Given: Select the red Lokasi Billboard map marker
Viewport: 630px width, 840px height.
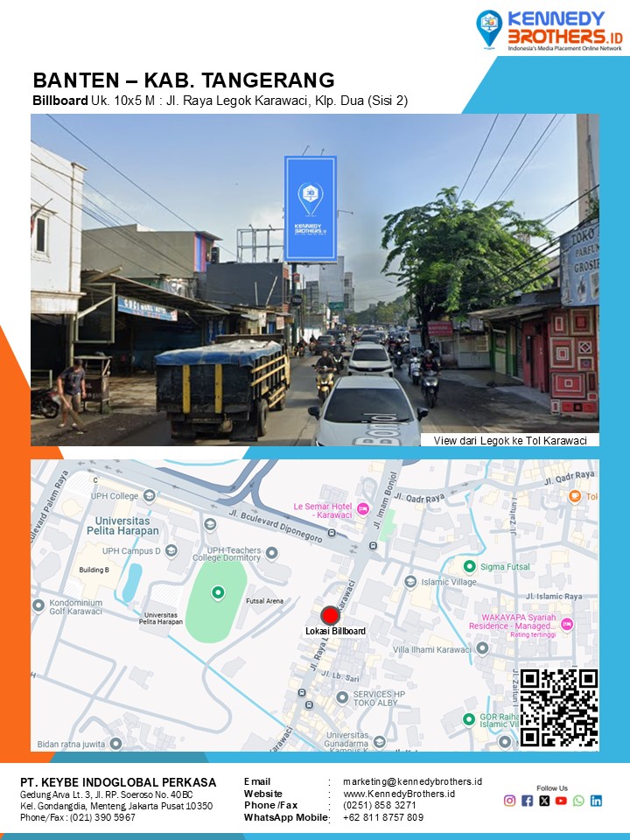Looking at the screenshot, I should point(330,615).
